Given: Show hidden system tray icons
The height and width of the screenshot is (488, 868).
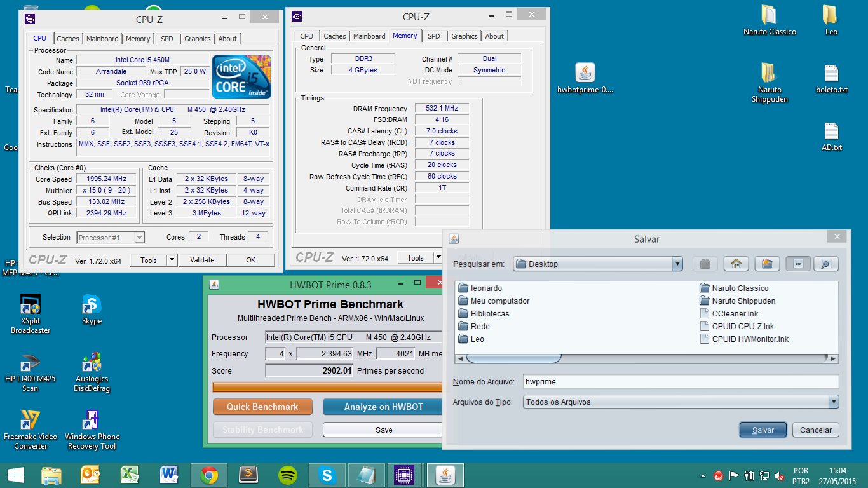Looking at the screenshot, I should pyautogui.click(x=703, y=476).
